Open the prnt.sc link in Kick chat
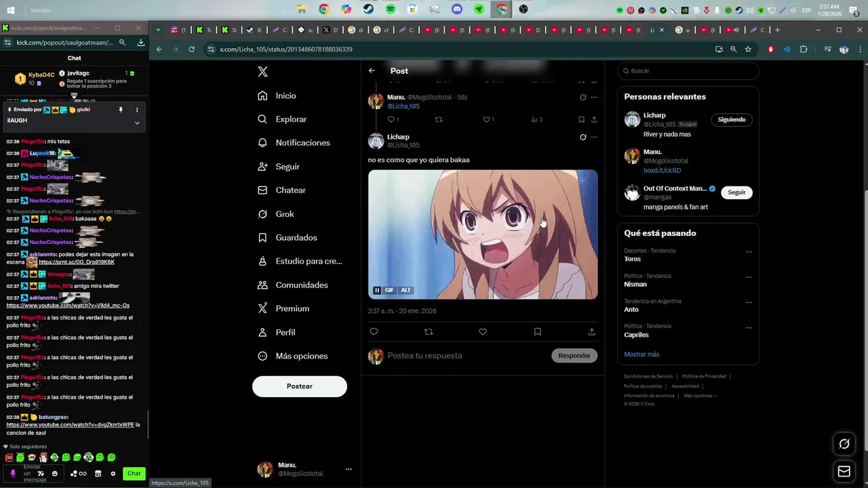 [77, 262]
